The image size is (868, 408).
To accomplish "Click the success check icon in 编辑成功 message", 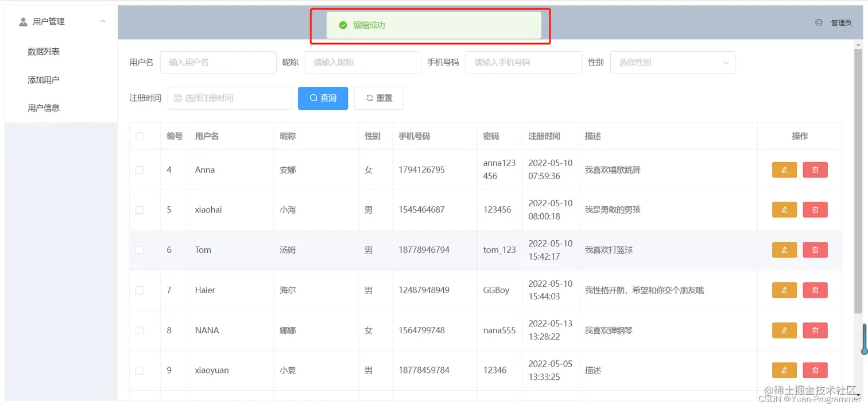I will 343,25.
